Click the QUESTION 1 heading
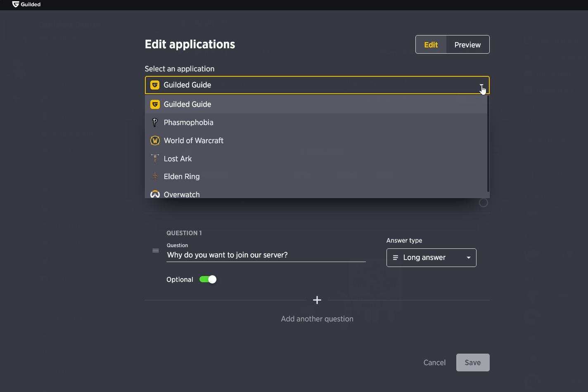The height and width of the screenshot is (392, 588). [184, 233]
